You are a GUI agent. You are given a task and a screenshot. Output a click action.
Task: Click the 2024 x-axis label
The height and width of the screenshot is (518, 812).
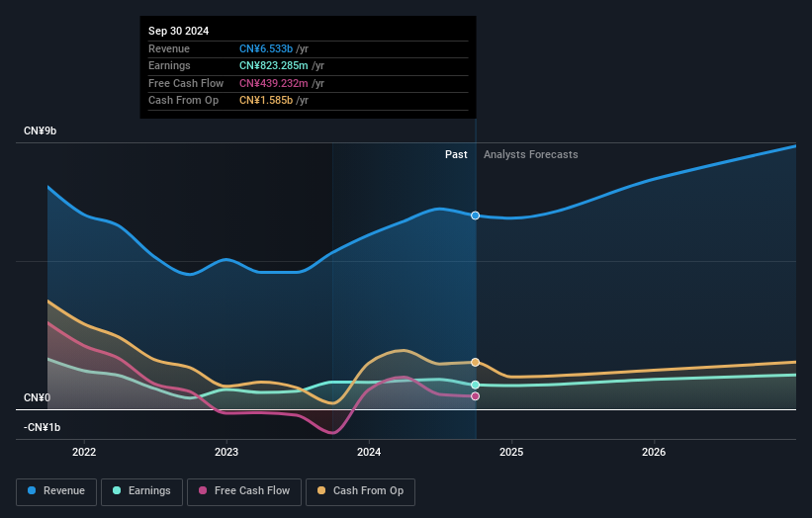pyautogui.click(x=369, y=452)
